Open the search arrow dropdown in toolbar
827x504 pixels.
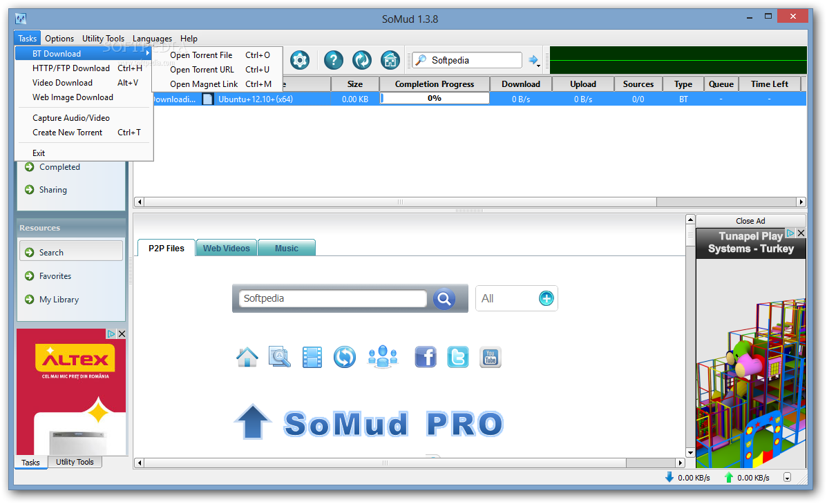tap(538, 66)
